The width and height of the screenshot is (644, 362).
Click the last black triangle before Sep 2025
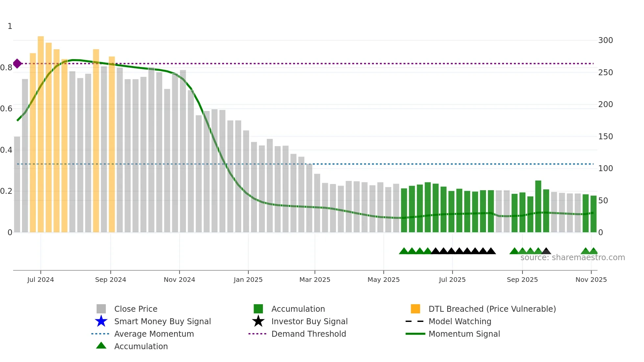click(x=491, y=251)
